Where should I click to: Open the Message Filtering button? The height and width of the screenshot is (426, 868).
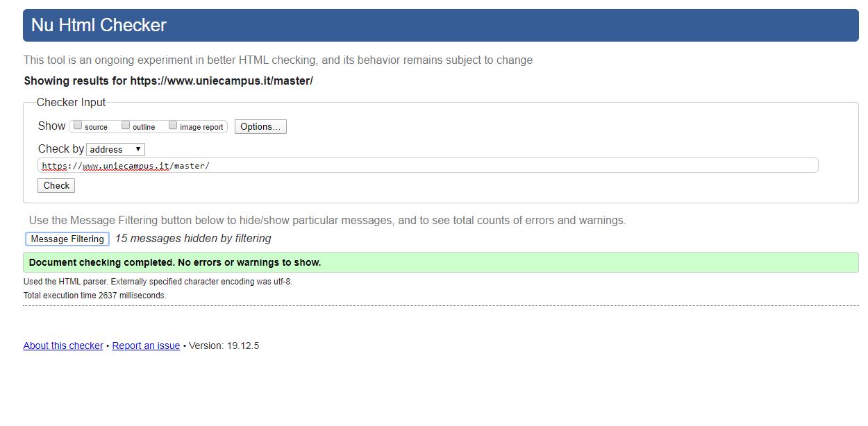pos(67,239)
